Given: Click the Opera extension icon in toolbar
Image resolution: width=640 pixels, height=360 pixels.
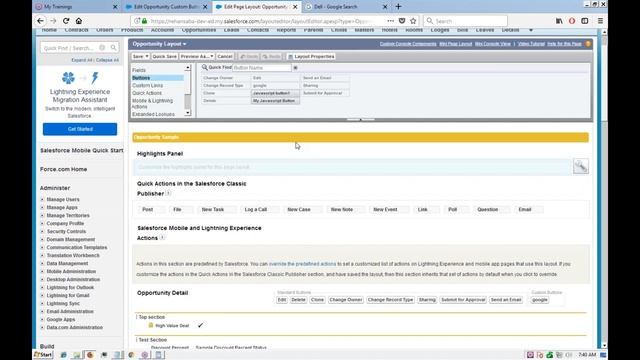Looking at the screenshot, I should coord(572,21).
